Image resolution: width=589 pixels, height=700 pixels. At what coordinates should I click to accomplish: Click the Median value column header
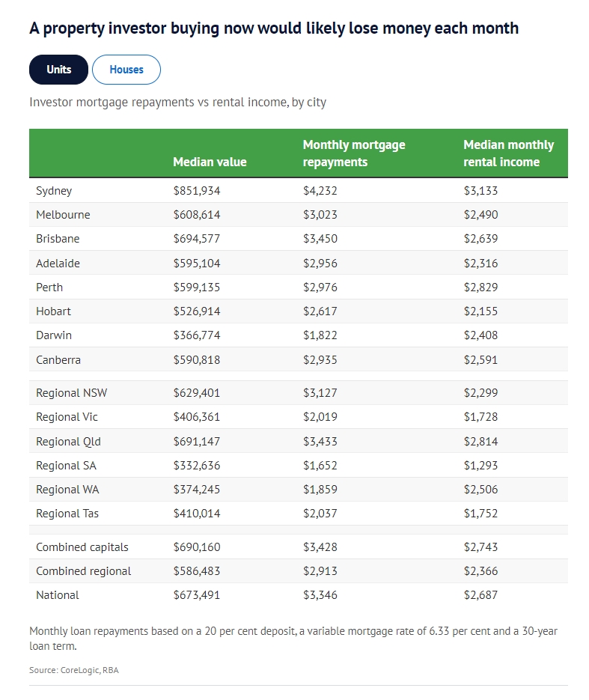pos(210,162)
